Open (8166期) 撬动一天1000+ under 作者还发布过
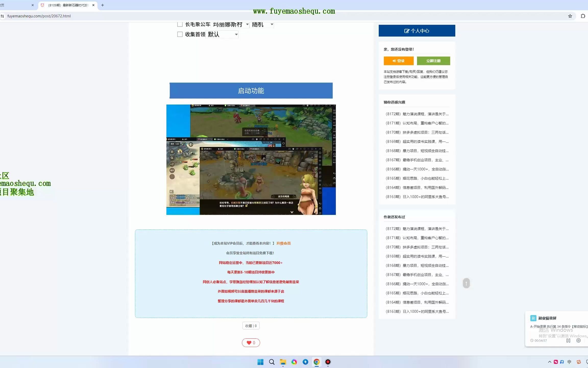This screenshot has height=368, width=588. [x=417, y=284]
